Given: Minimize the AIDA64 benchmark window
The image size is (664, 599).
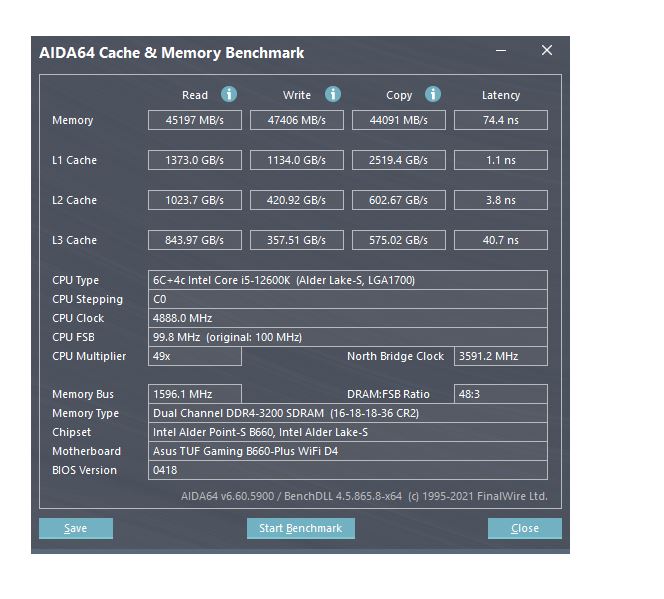Looking at the screenshot, I should [x=501, y=50].
